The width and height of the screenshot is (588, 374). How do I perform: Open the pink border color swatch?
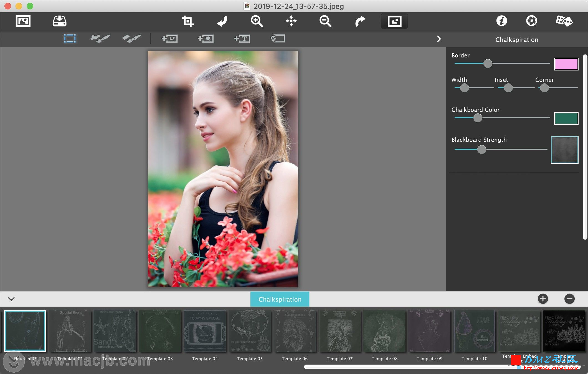(x=566, y=64)
